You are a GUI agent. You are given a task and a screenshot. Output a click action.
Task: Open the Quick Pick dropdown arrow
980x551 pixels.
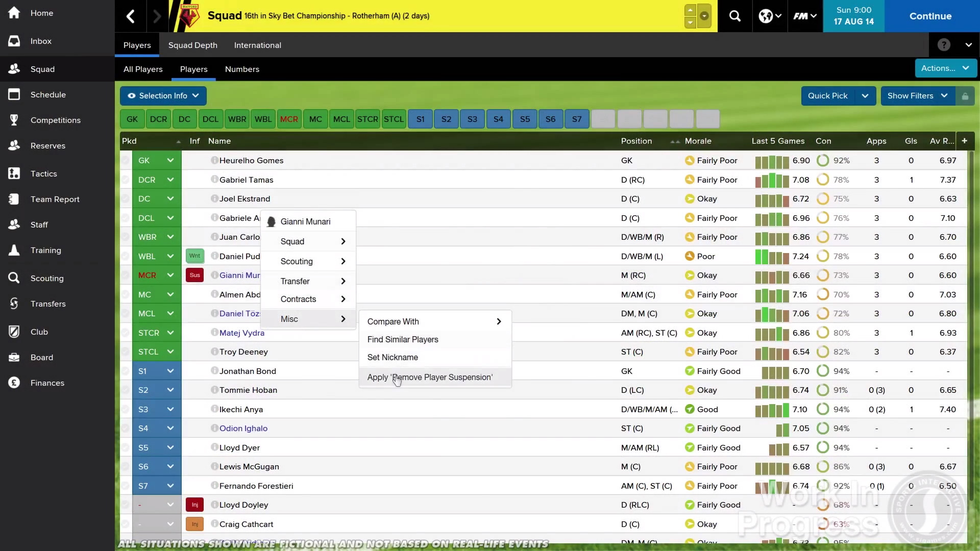865,96
